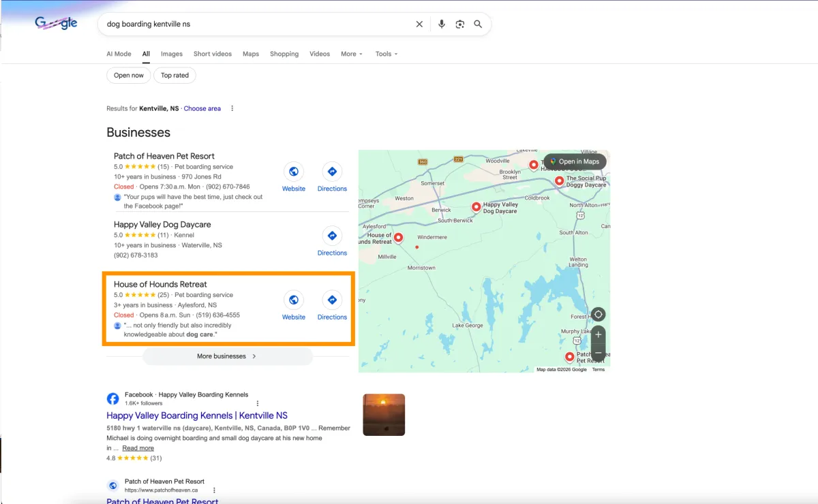Zoom out on the map with minus
Image resolution: width=818 pixels, height=504 pixels.
click(x=599, y=353)
